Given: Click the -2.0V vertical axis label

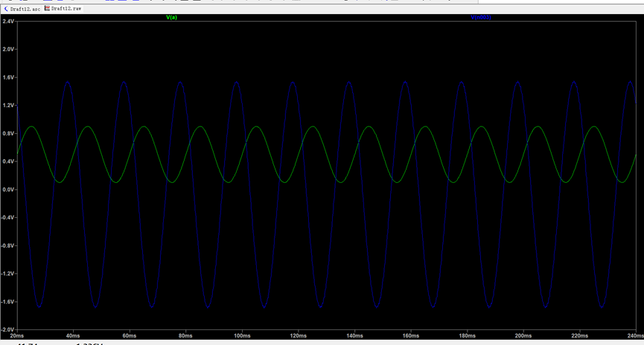Looking at the screenshot, I should pyautogui.click(x=7, y=329).
